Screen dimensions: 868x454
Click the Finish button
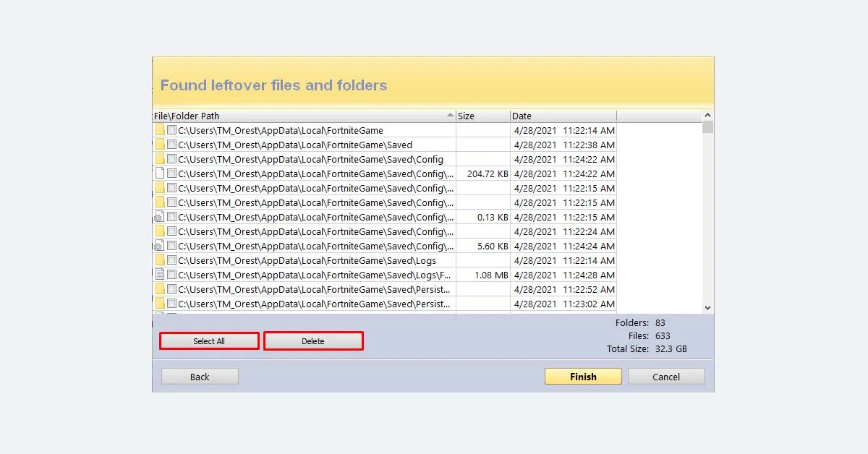pyautogui.click(x=583, y=377)
